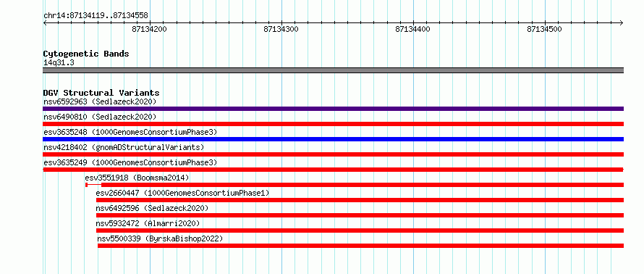The height and width of the screenshot is (274, 644).
Task: Click the red bar under nsv6490810
Action: pyautogui.click(x=333, y=124)
